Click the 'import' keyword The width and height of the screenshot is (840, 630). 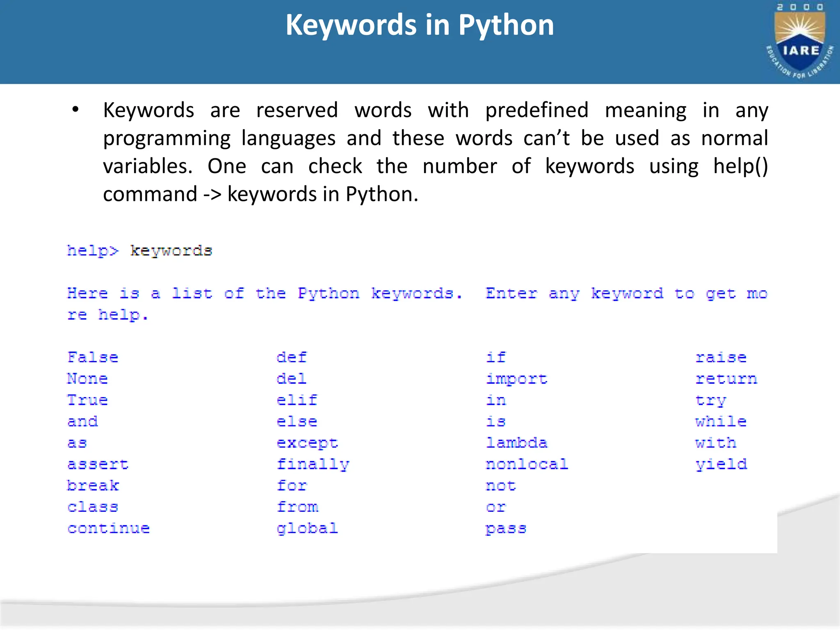pos(516,379)
